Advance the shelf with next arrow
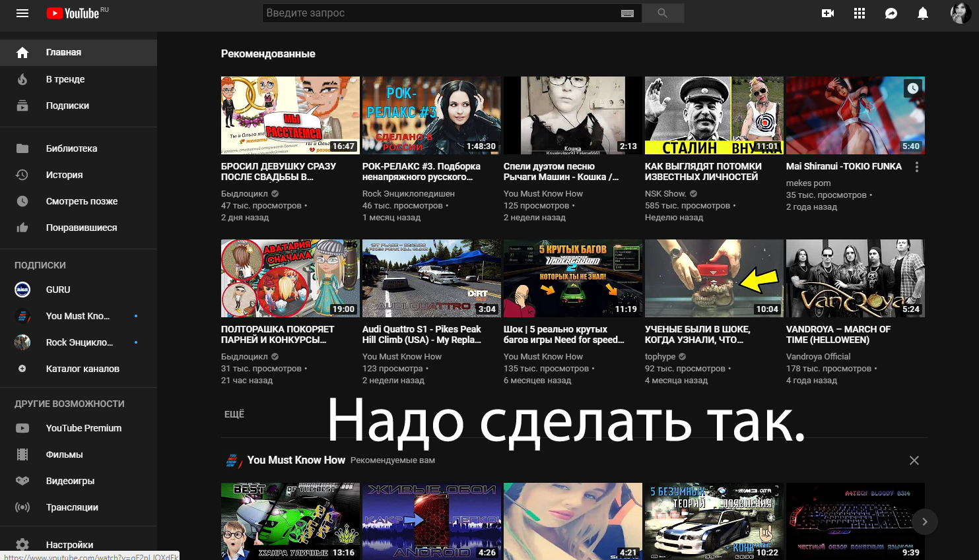Viewport: 979px width, 560px height. pyautogui.click(x=924, y=522)
